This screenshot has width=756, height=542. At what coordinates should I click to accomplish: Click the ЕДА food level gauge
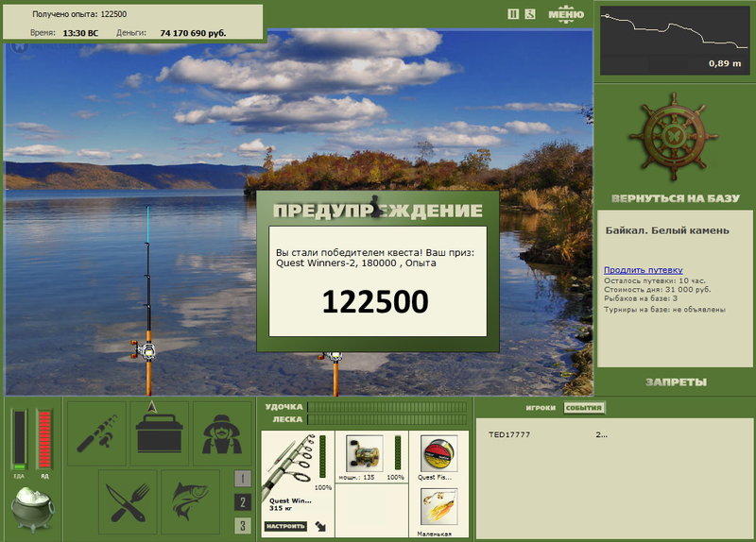[x=19, y=440]
